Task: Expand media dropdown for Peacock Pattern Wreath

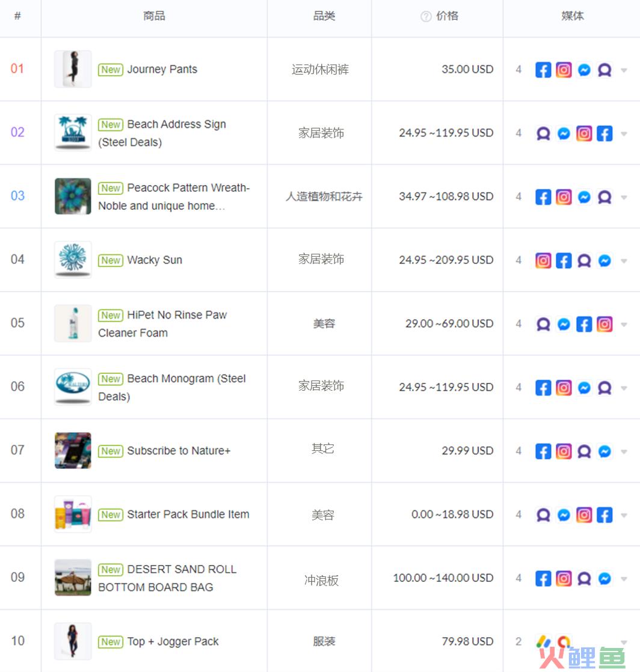Action: (624, 198)
